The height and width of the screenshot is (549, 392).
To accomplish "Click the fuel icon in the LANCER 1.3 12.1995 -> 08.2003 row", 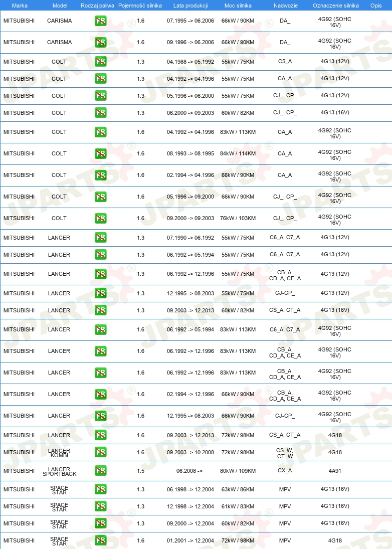I will click(x=100, y=293).
